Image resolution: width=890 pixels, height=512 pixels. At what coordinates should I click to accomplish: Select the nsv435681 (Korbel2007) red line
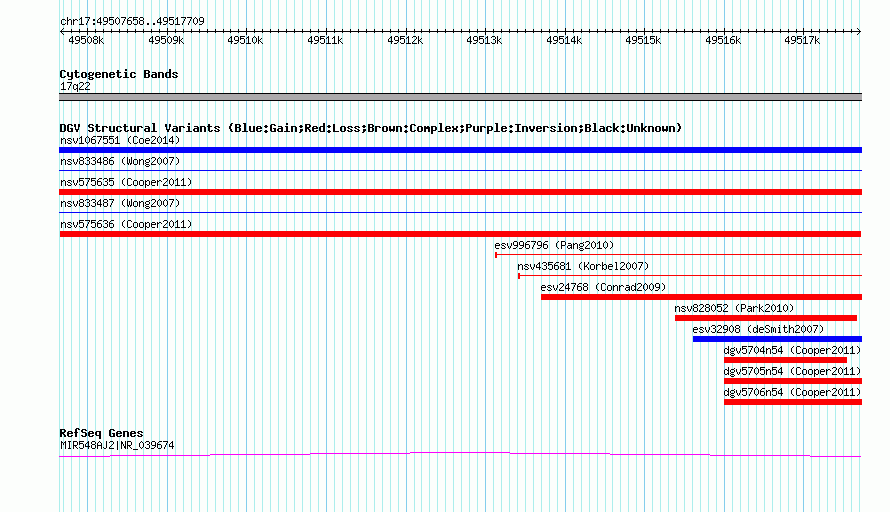pyautogui.click(x=690, y=276)
